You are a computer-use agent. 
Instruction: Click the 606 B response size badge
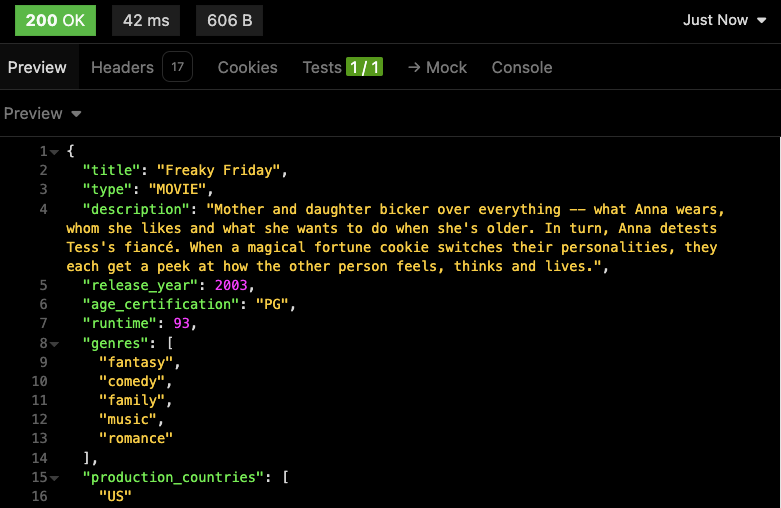coord(229,20)
